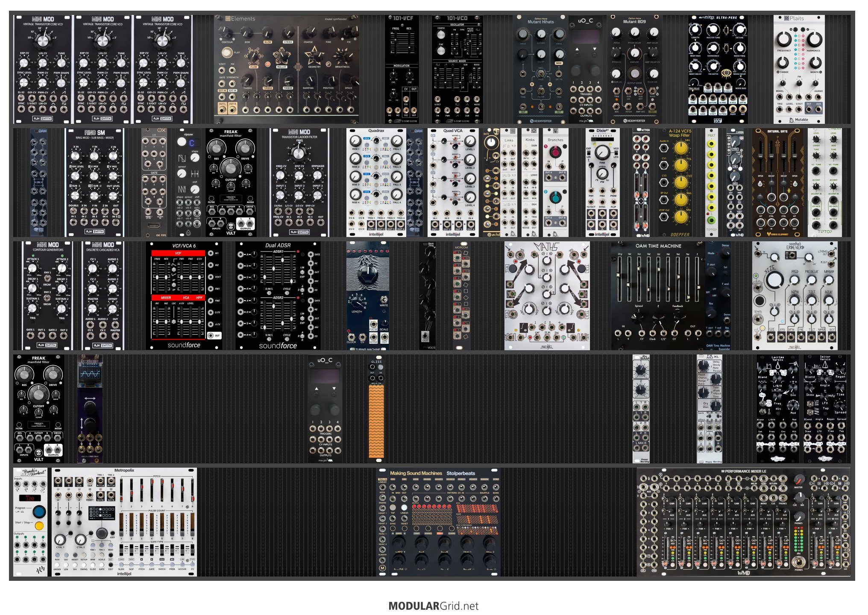This screenshot has width=868, height=615.
Task: Click the red knob on Branches
Action: [x=555, y=152]
